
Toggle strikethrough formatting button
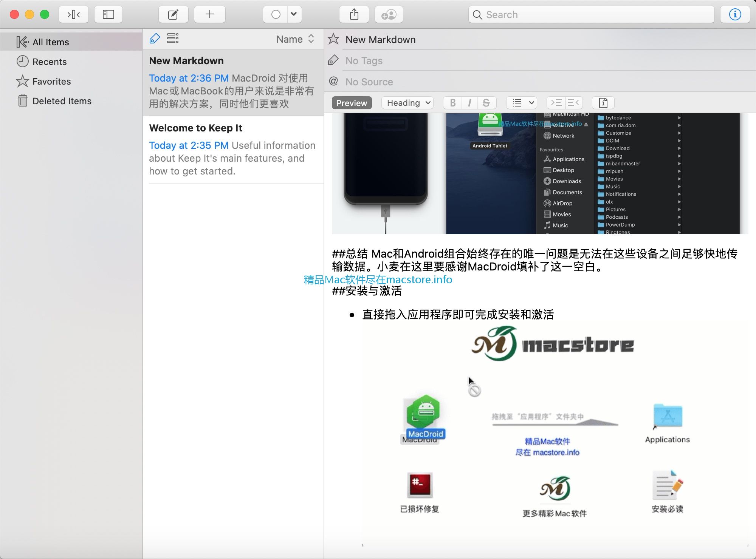[x=487, y=103]
